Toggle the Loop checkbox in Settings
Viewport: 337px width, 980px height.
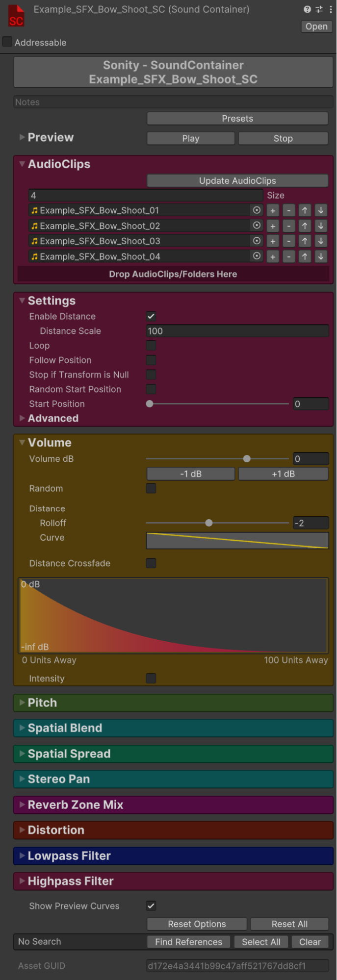click(151, 346)
